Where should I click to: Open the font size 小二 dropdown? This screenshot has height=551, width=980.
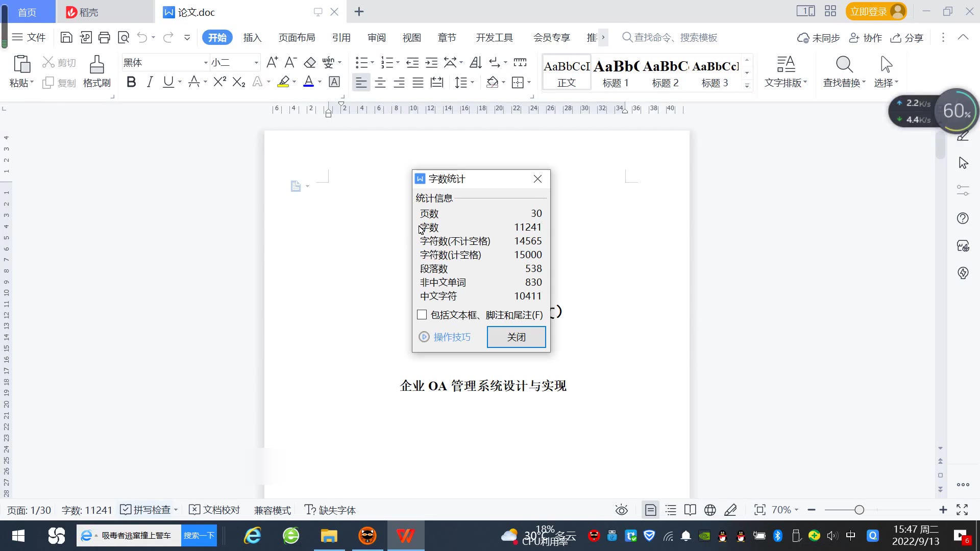pos(256,63)
